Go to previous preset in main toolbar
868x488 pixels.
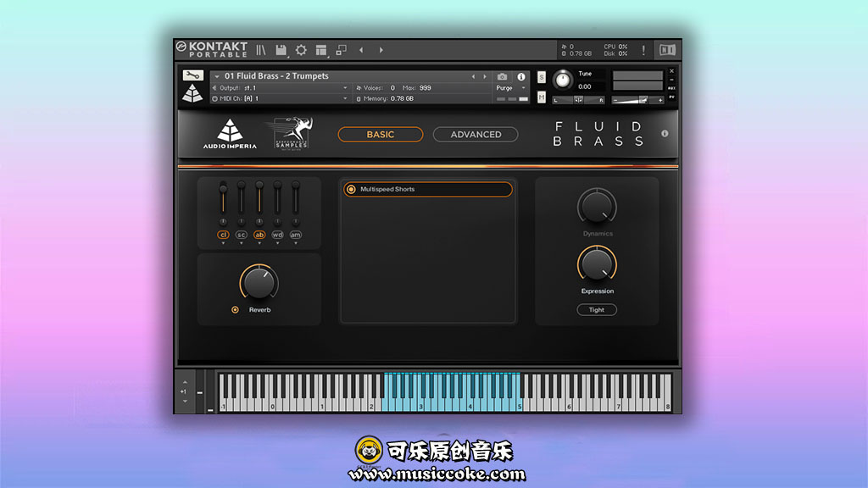coord(361,50)
